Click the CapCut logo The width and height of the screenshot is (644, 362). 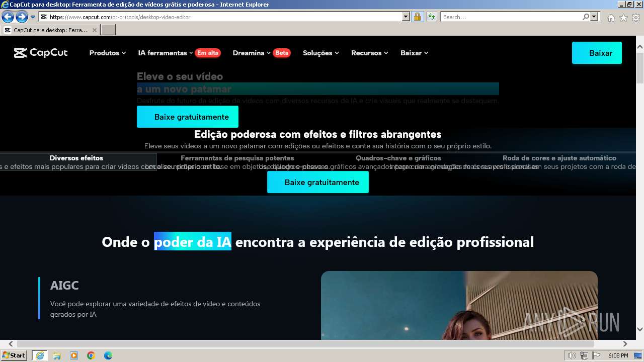coord(41,53)
